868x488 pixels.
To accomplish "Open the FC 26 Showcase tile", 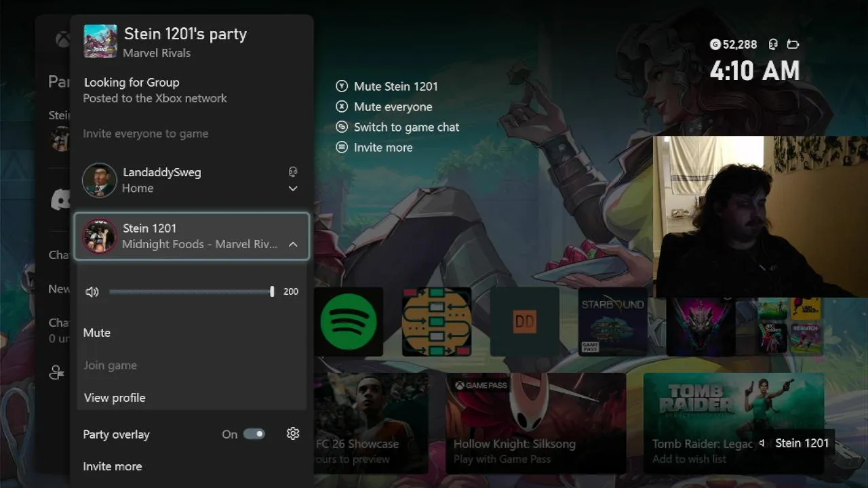I will click(370, 422).
